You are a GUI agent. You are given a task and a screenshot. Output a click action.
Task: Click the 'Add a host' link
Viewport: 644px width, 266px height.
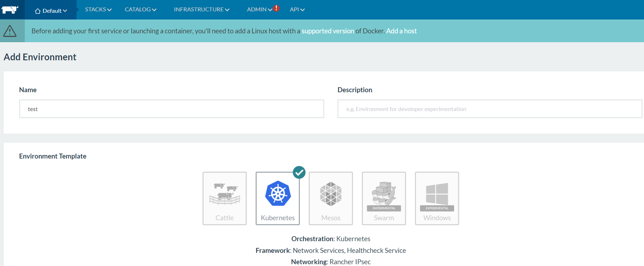point(401,31)
